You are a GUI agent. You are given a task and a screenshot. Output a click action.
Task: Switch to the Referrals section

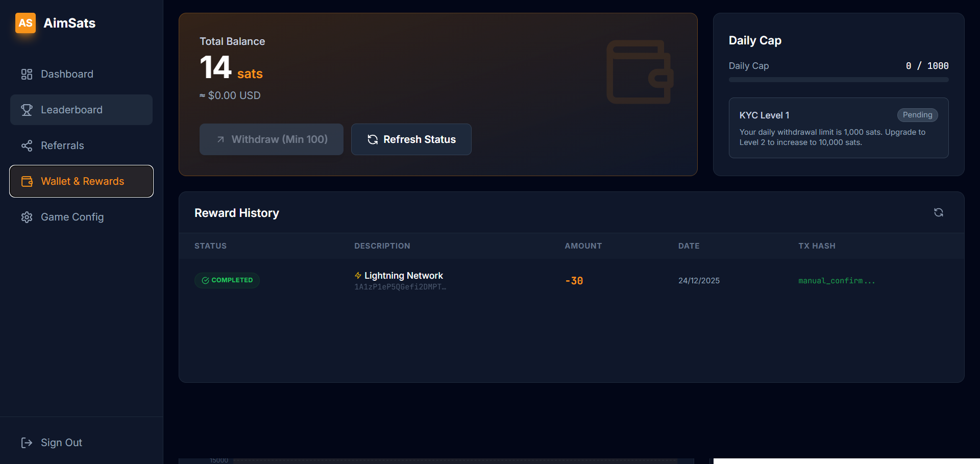[x=62, y=145]
